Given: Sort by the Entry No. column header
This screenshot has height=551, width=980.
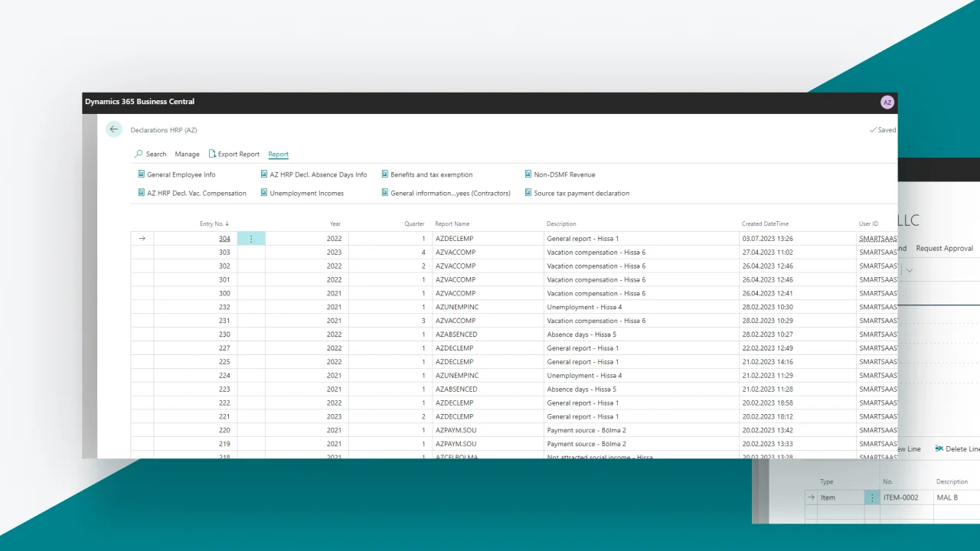Looking at the screenshot, I should coord(214,223).
